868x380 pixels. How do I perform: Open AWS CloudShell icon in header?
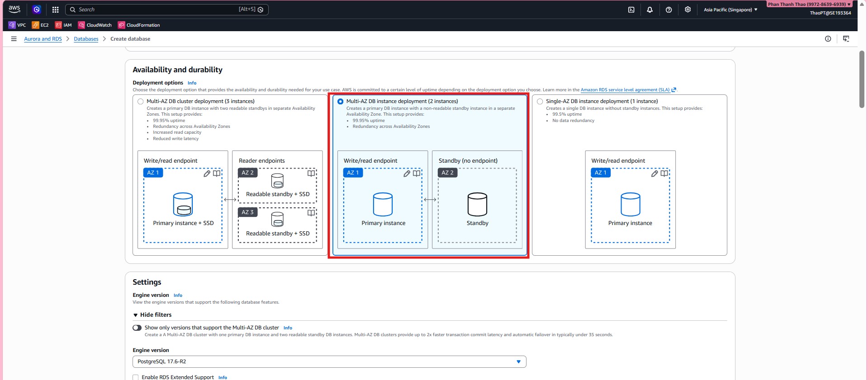click(631, 9)
